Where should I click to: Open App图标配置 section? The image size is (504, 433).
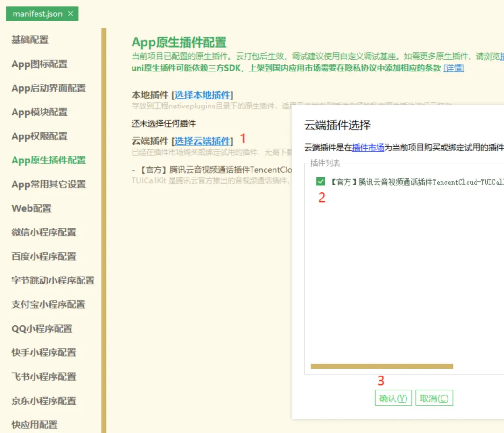click(40, 64)
